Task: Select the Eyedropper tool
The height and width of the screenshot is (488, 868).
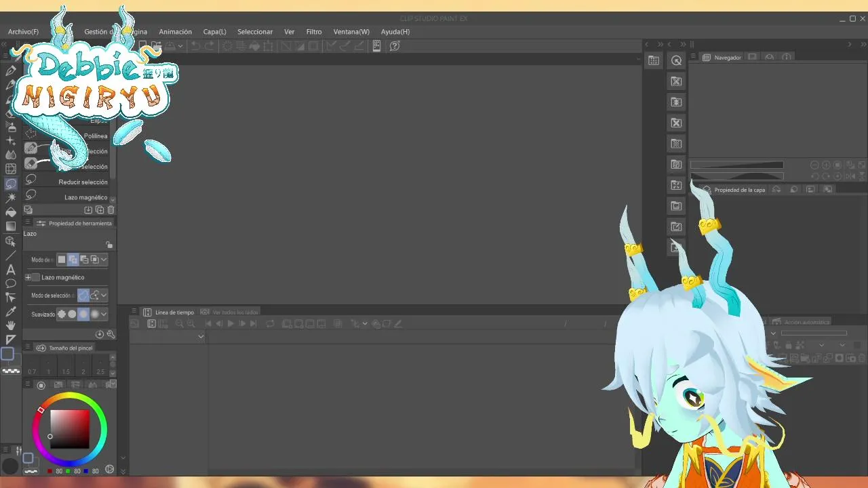Action: [11, 312]
